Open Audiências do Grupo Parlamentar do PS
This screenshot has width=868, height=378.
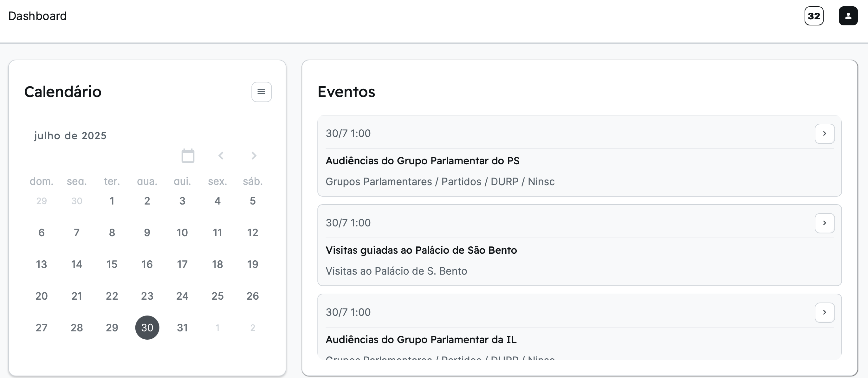coord(422,161)
